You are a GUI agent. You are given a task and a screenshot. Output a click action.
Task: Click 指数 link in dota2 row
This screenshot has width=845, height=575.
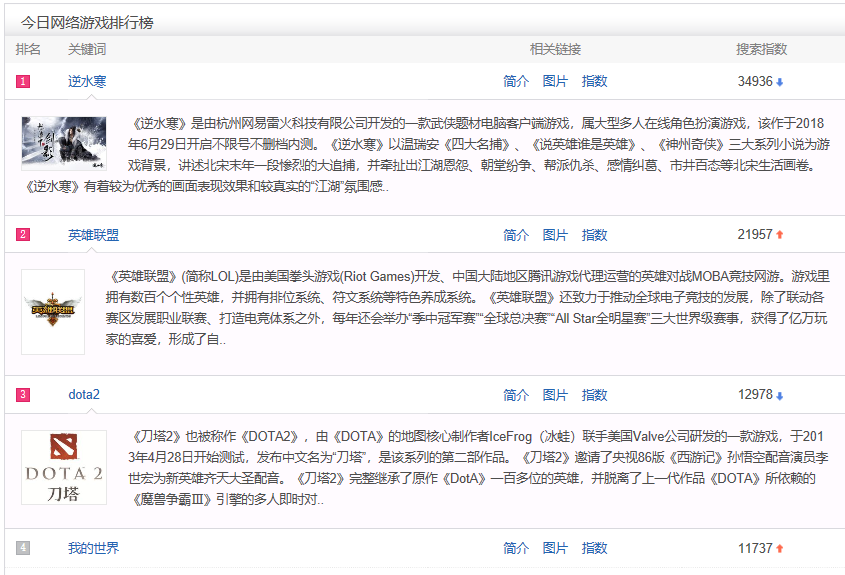click(x=594, y=395)
